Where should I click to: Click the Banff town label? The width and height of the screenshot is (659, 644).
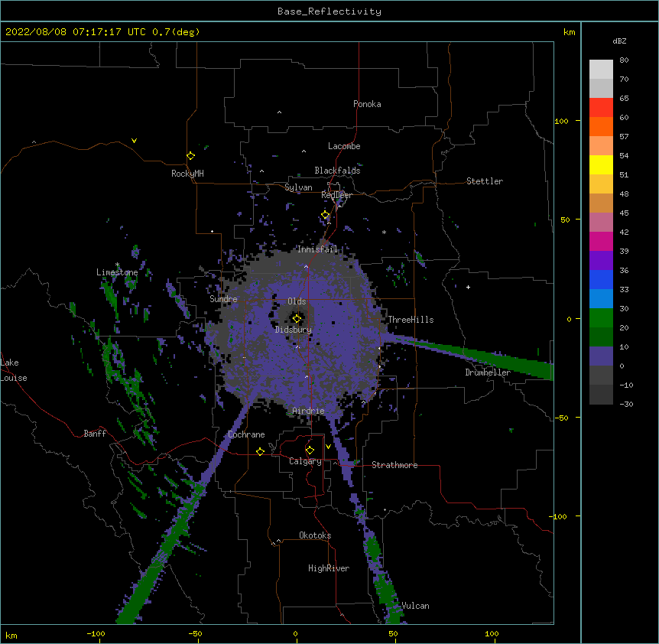click(x=95, y=434)
